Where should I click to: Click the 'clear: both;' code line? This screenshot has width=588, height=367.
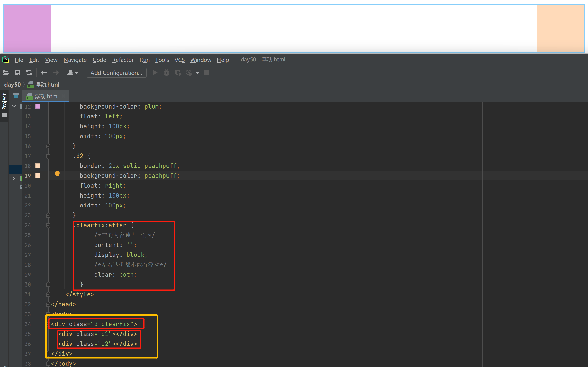point(115,275)
